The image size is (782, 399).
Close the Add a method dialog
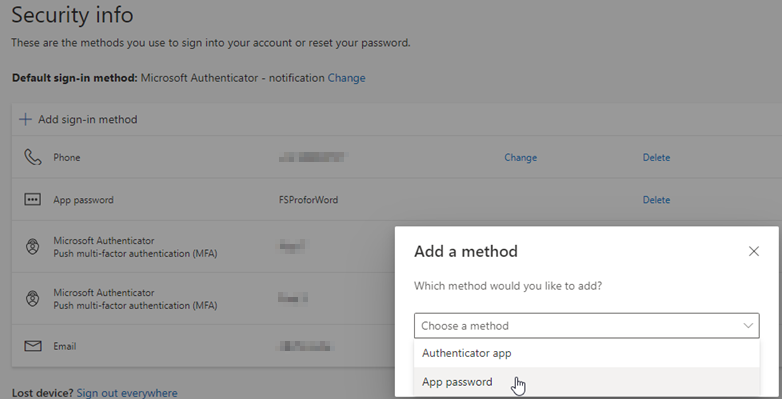tap(754, 251)
